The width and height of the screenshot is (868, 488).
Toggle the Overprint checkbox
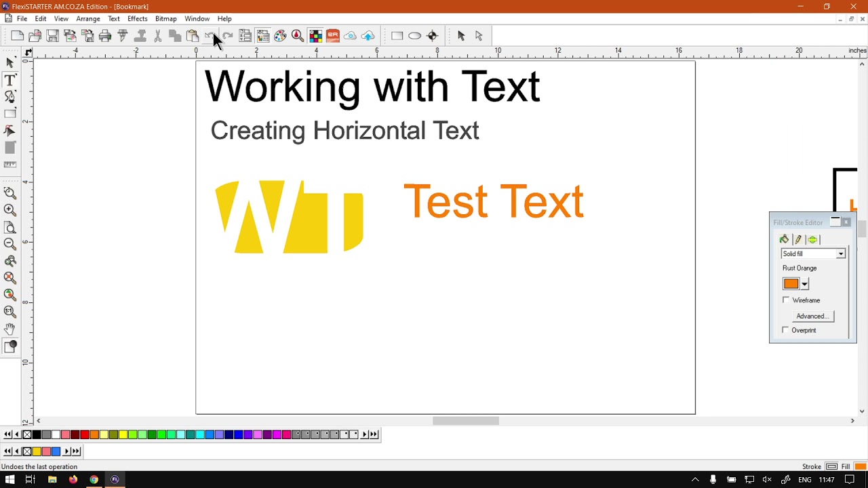point(785,330)
